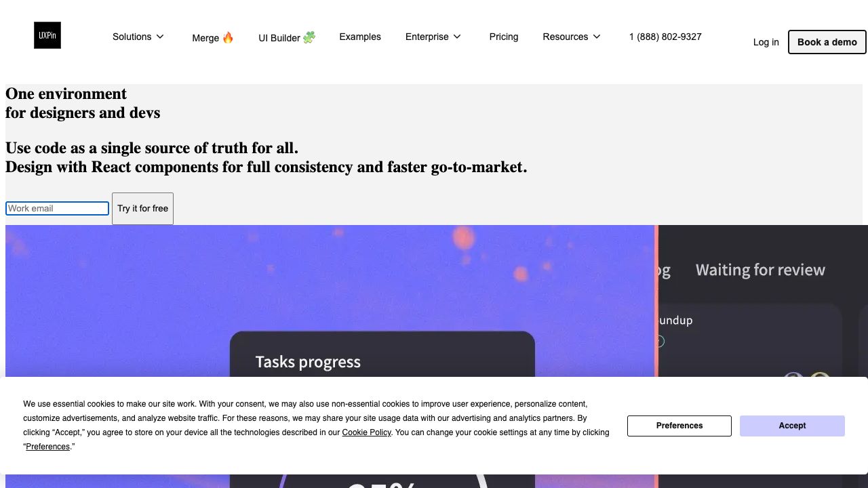This screenshot has height=488, width=868.
Task: Expand the Solutions dropdown chevron
Action: click(x=160, y=37)
